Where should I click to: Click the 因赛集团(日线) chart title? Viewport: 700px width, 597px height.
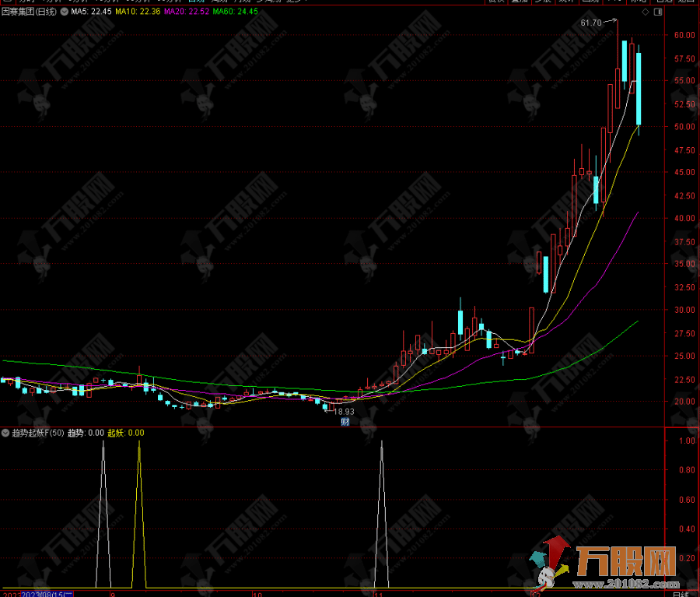[x=29, y=12]
